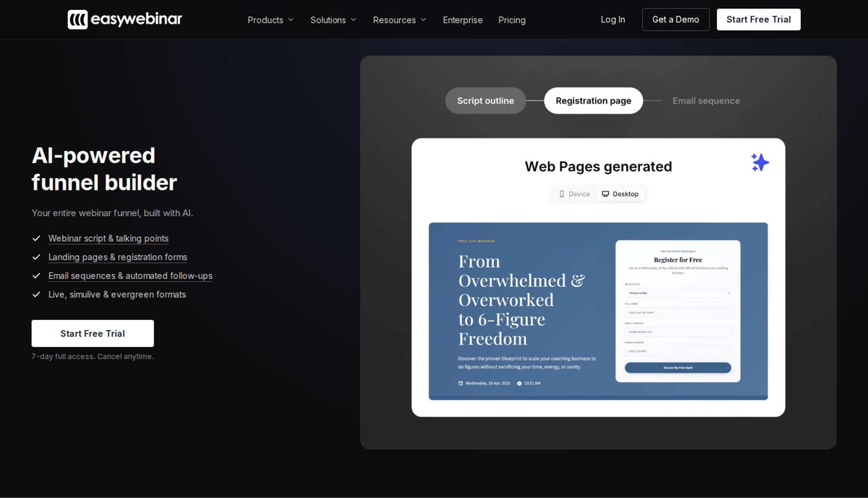Click the full name input field

[x=678, y=313]
